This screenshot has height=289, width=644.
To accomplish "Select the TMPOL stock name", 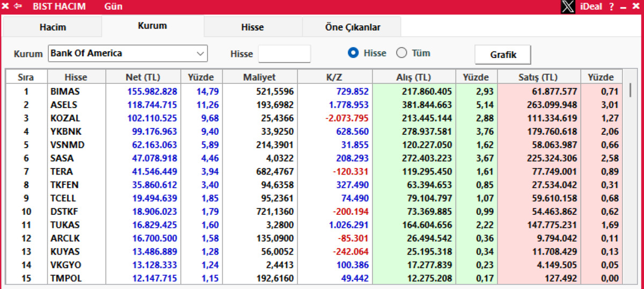I will point(67,278).
